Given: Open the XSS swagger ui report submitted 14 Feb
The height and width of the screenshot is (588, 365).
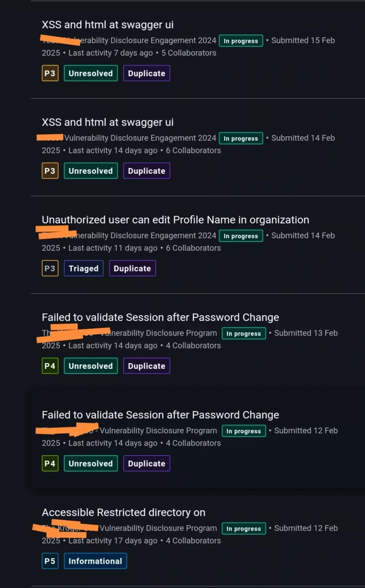Looking at the screenshot, I should 108,122.
